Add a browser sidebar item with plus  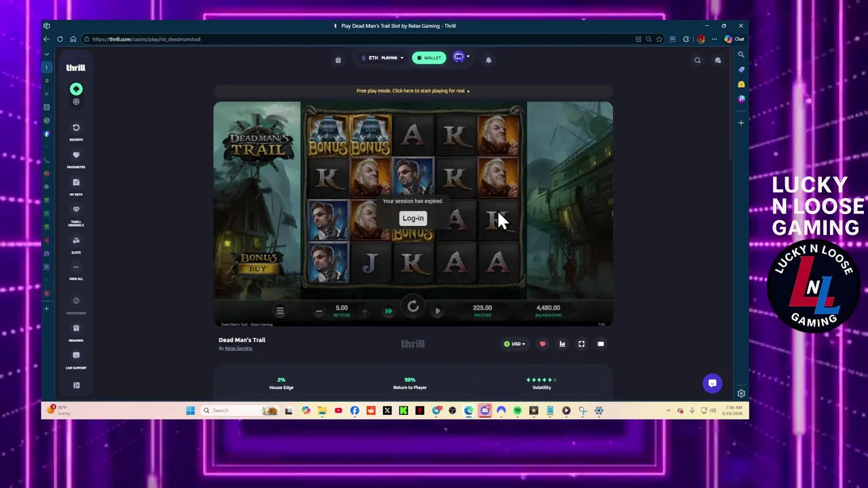741,123
